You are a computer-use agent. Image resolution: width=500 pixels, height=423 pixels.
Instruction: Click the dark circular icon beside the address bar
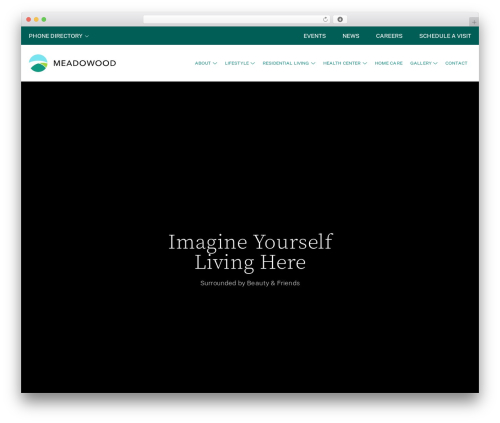coord(340,20)
